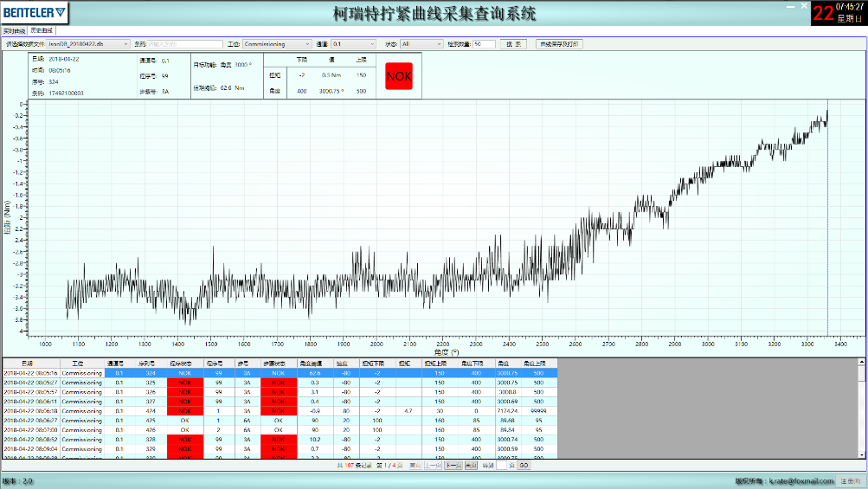Click the 上一页 previous page button

click(x=433, y=466)
